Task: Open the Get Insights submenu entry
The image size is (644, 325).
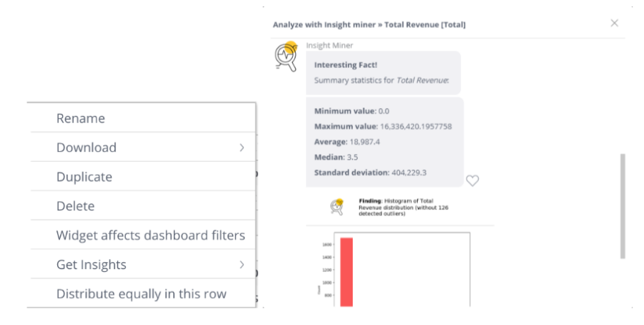Action: coord(143,264)
